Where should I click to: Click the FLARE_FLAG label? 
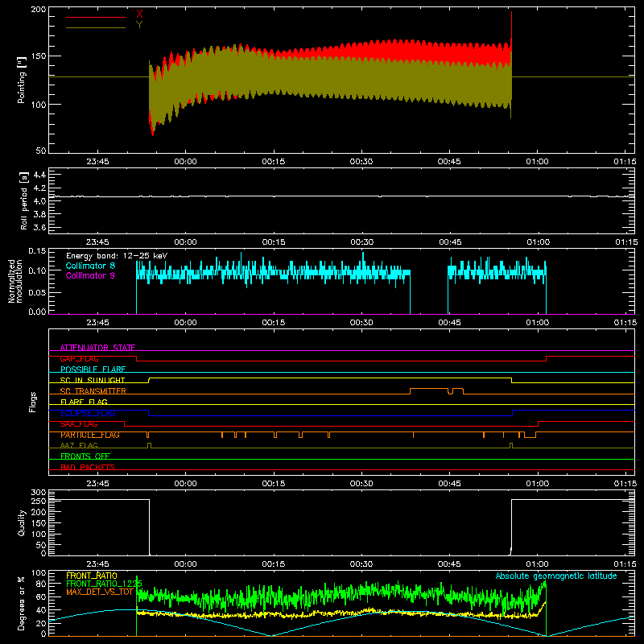point(84,402)
